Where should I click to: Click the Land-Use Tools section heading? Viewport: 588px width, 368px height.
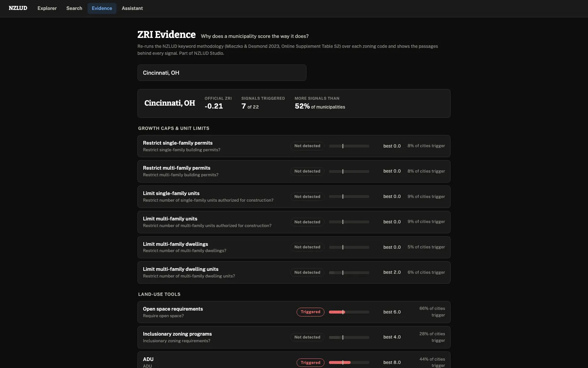click(x=159, y=294)
